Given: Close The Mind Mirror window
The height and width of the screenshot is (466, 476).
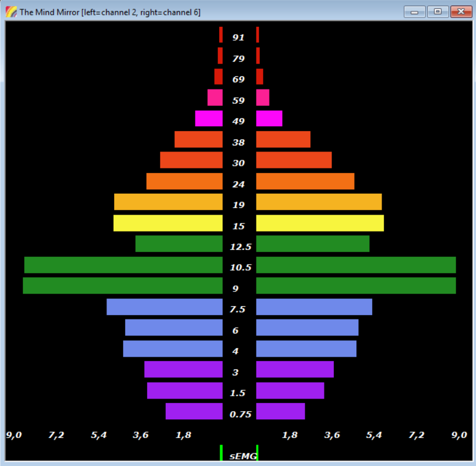Looking at the screenshot, I should pos(461,12).
